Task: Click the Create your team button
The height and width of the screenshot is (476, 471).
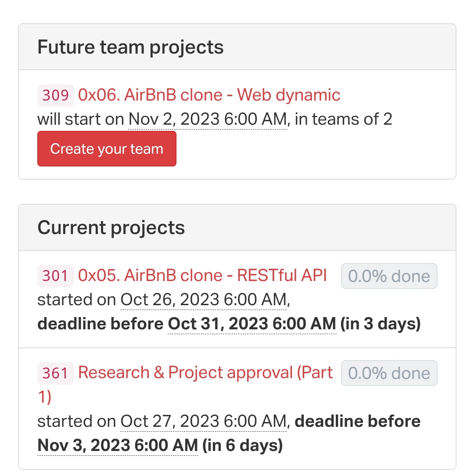Action: point(107,149)
